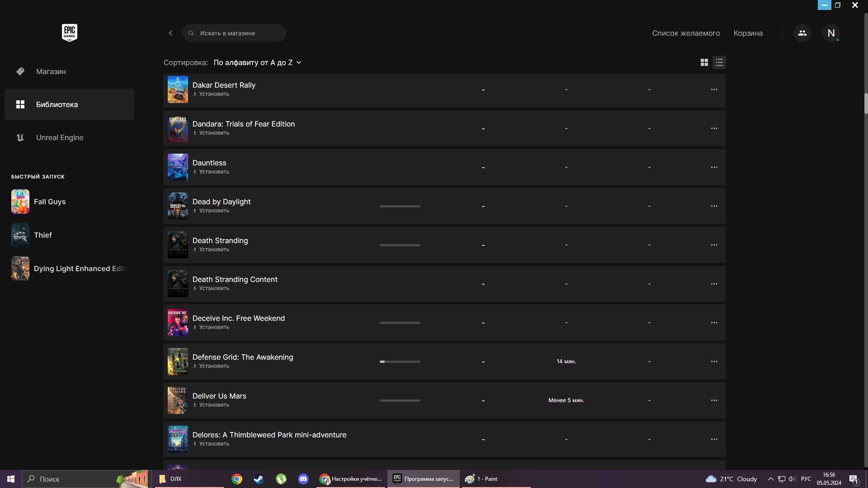This screenshot has width=868, height=488.
Task: Open the Библиотека library section
Action: pyautogui.click(x=69, y=104)
